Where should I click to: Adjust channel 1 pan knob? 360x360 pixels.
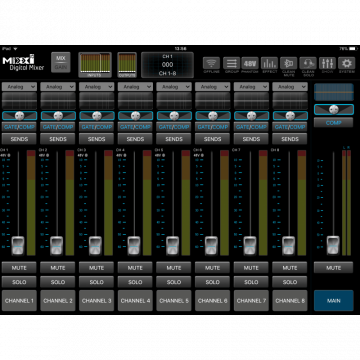[x=19, y=116]
